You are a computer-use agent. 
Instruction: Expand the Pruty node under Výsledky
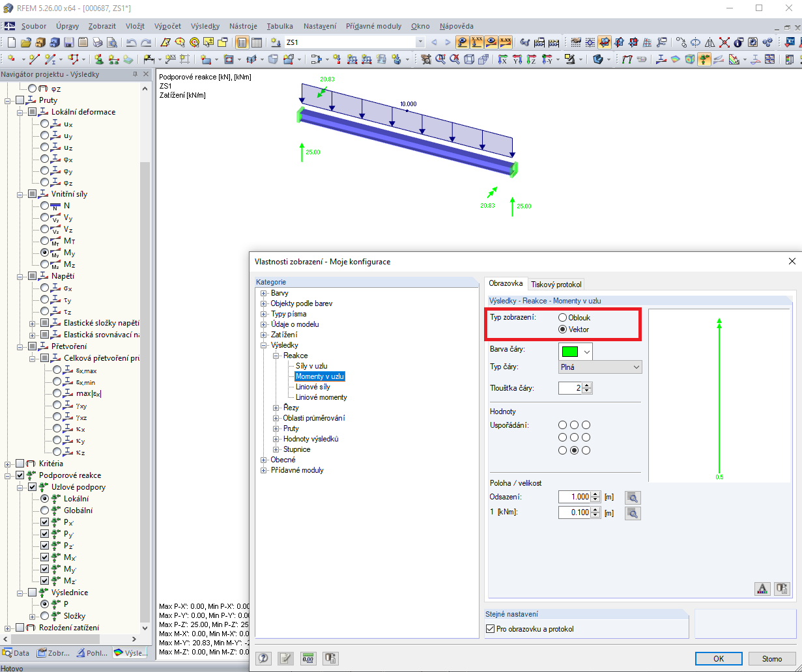276,428
